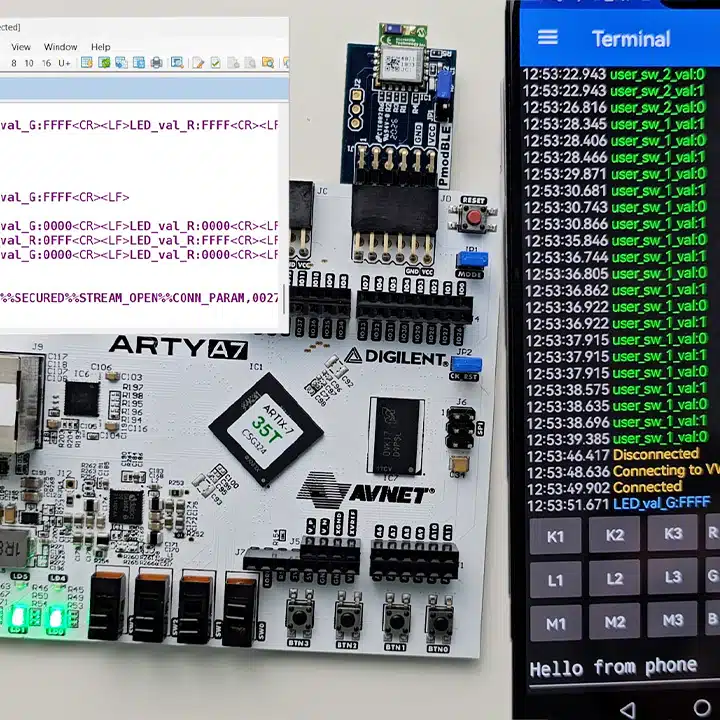Select the 12:53:39.385 'user_sw_1_val:0' log line
Viewport: 720px width, 720px height.
[x=618, y=439]
